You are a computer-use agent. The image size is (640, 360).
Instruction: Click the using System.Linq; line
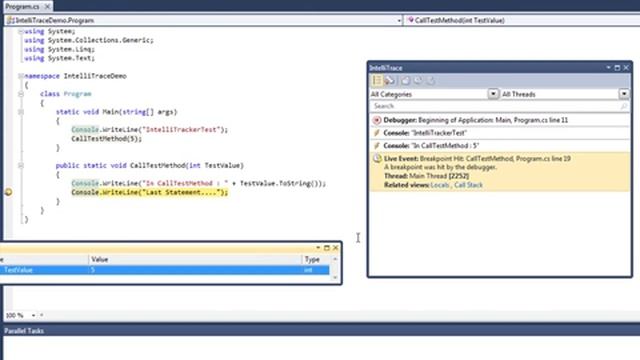coord(60,49)
